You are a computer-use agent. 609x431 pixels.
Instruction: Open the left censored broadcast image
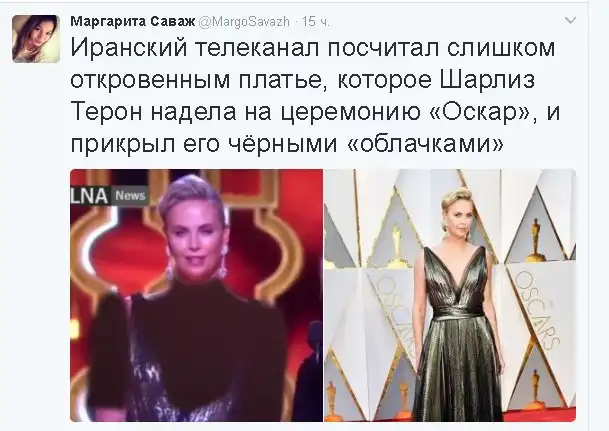click(x=197, y=295)
